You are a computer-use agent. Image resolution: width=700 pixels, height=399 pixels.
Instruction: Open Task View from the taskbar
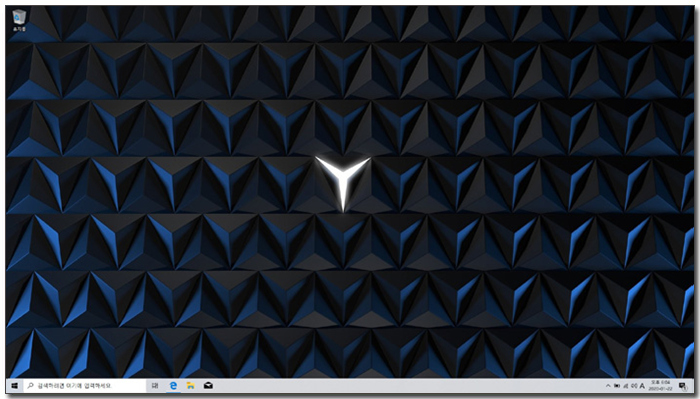[154, 386]
